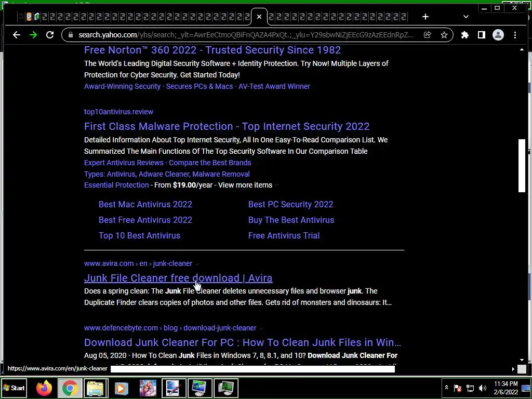
Task: Open top10antivirus.review domain link
Action: [x=118, y=112]
